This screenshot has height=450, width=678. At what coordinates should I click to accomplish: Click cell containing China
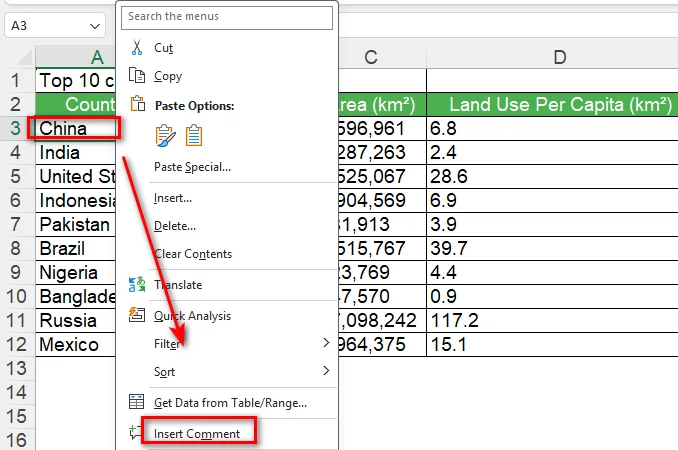(74, 128)
